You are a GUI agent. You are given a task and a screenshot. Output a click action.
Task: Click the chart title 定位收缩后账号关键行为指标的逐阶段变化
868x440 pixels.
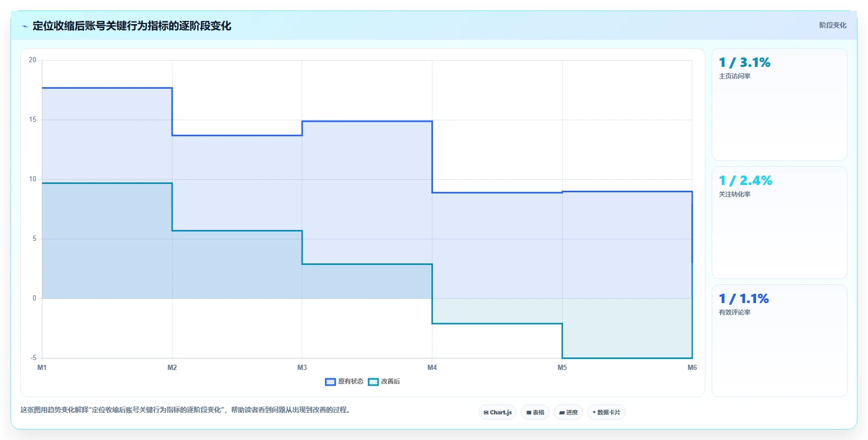click(132, 26)
